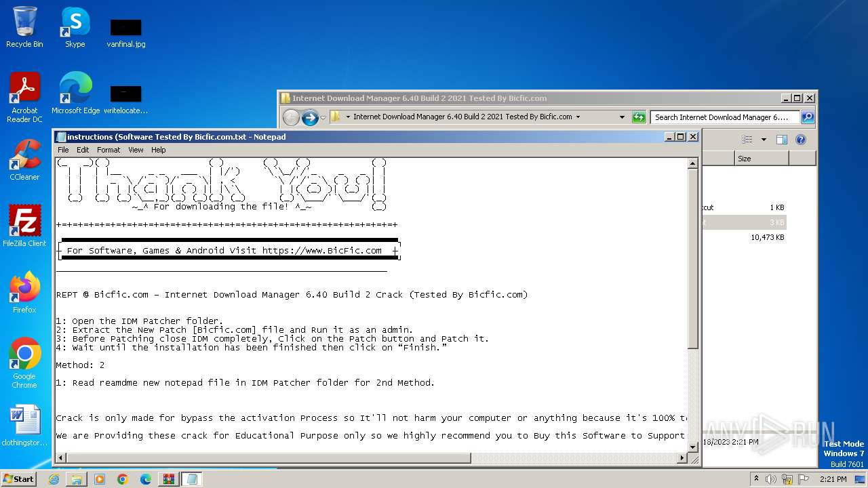
Task: Sort by the Size column header
Action: click(762, 159)
